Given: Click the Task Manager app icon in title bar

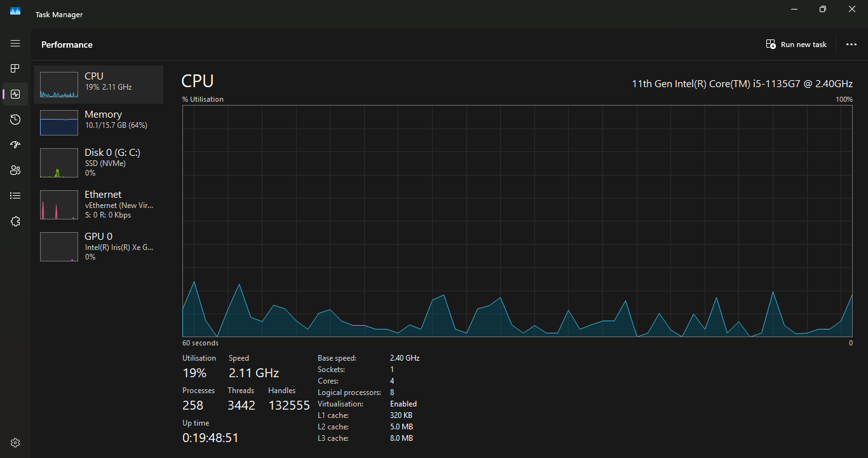Looking at the screenshot, I should (15, 11).
